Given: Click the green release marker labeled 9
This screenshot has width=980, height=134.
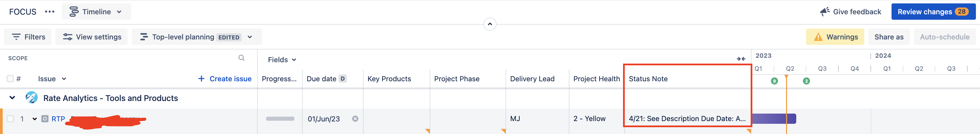Looking at the screenshot, I should [x=774, y=81].
